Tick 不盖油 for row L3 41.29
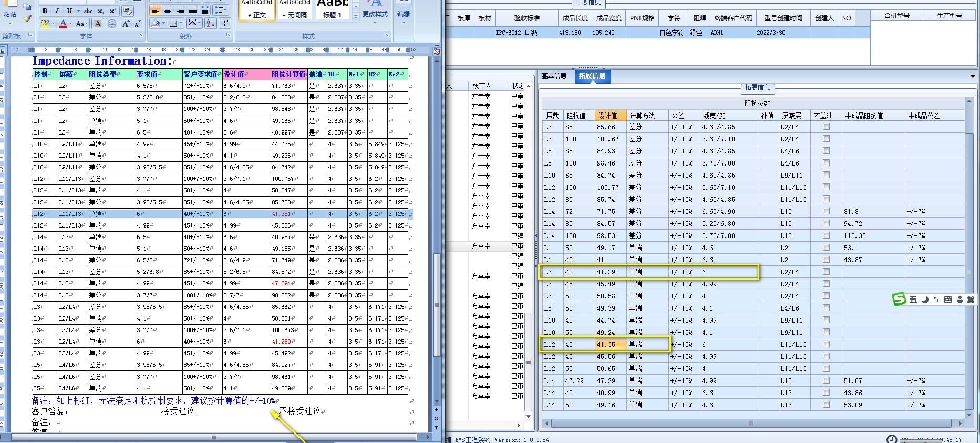980x443 pixels. point(826,272)
